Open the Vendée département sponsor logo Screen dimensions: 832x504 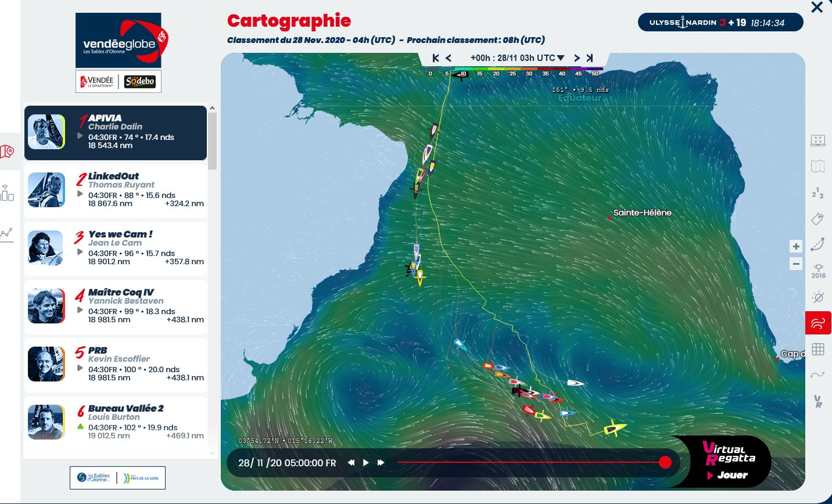tap(96, 82)
